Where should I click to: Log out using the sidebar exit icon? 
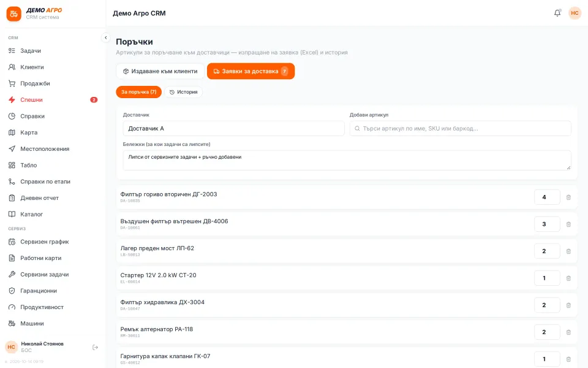pos(96,347)
